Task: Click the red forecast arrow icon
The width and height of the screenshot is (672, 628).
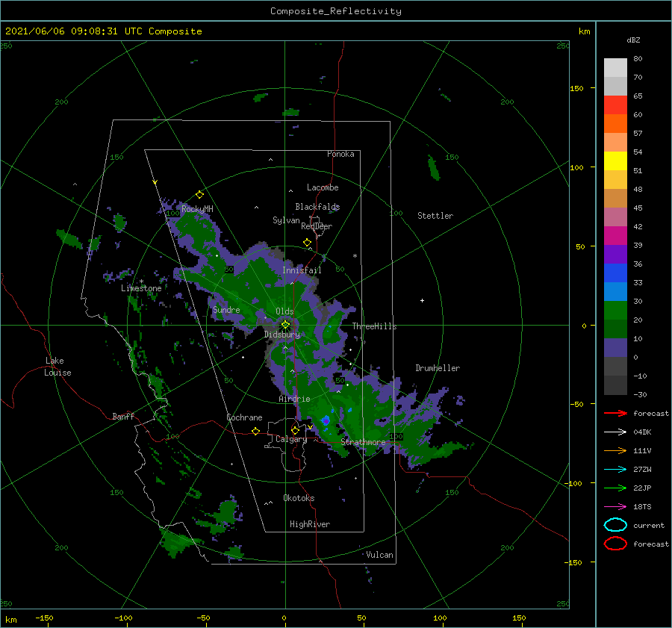Action: [x=615, y=413]
